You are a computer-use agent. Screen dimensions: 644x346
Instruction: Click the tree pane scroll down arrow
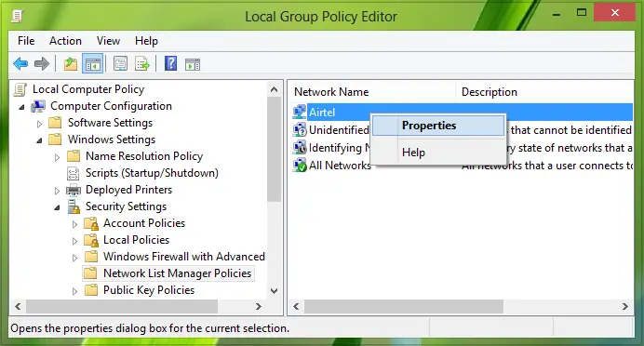(274, 290)
